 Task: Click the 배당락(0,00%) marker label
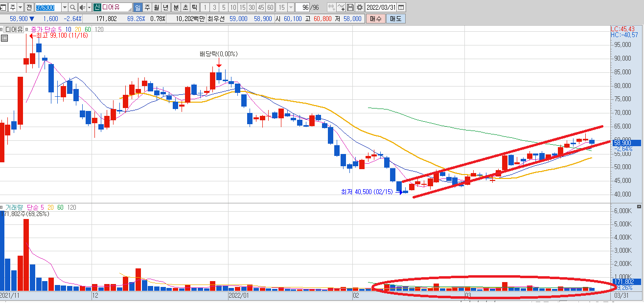point(218,54)
